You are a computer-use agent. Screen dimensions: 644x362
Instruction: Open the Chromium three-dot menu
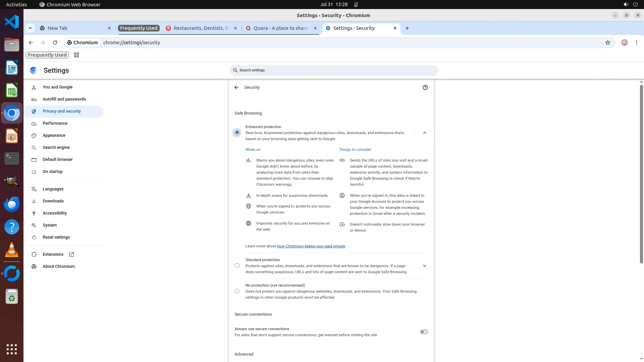636,43
